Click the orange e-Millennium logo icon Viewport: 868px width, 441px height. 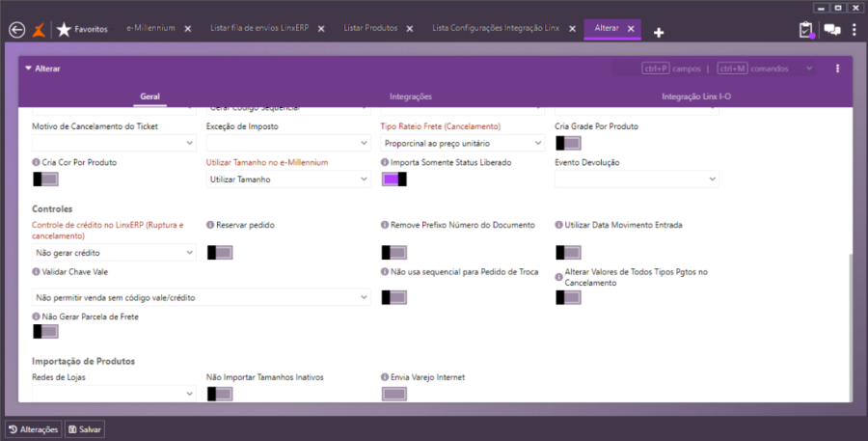click(x=39, y=29)
